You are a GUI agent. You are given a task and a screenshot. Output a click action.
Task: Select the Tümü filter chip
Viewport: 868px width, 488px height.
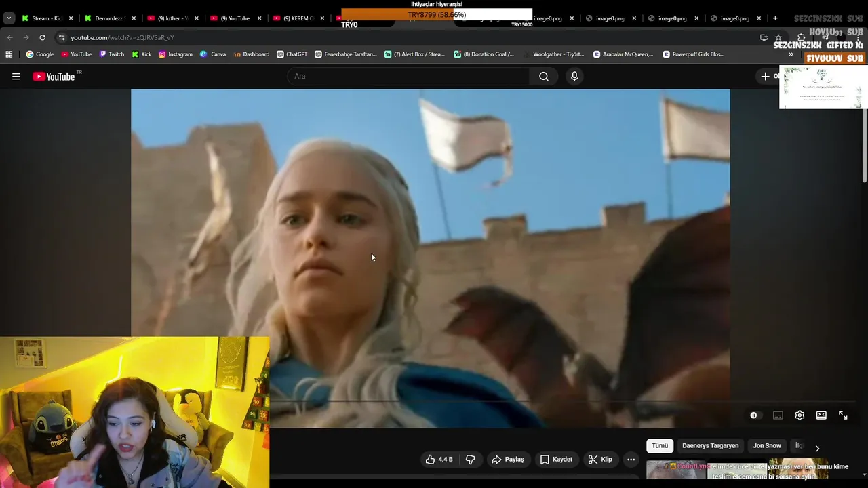[x=660, y=445]
